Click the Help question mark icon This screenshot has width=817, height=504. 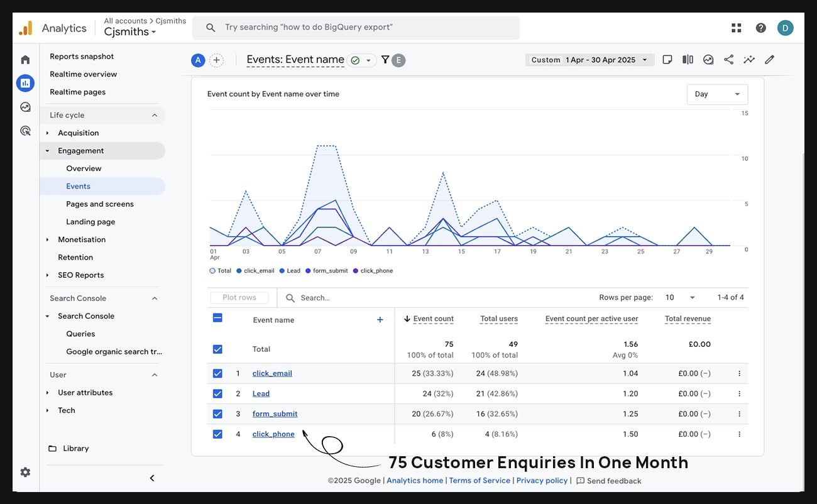pyautogui.click(x=760, y=28)
